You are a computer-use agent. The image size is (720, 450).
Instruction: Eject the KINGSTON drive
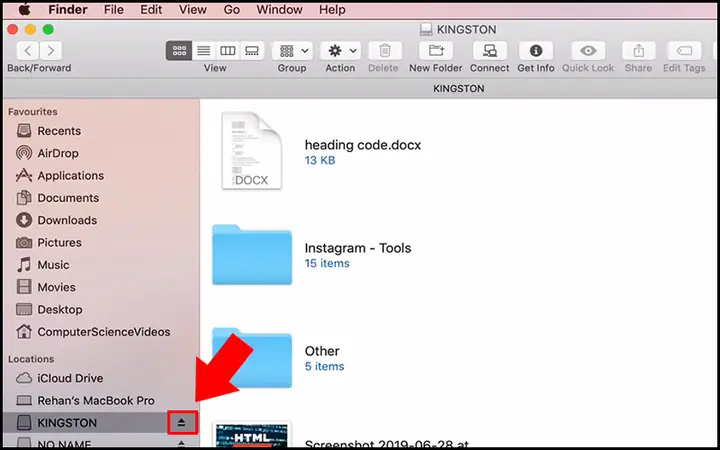182,422
